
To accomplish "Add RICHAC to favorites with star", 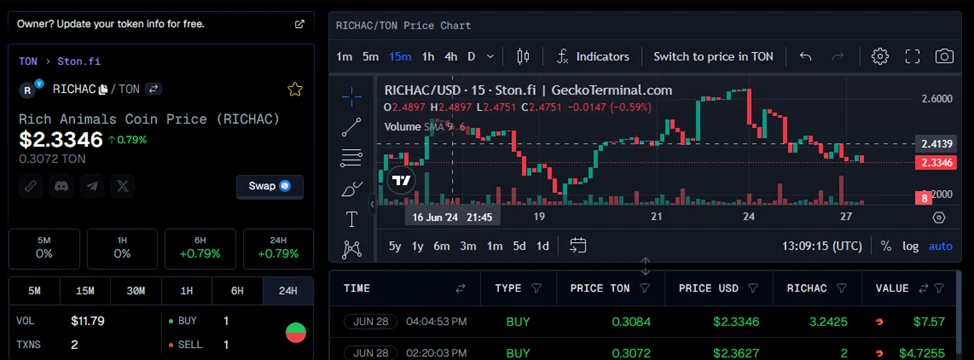I will pyautogui.click(x=295, y=89).
